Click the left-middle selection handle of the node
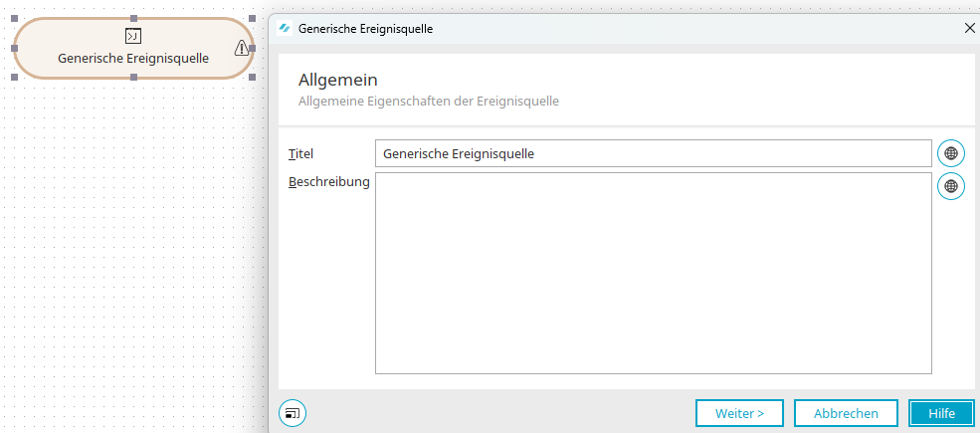Viewport: 980px width, 433px height. (14, 48)
